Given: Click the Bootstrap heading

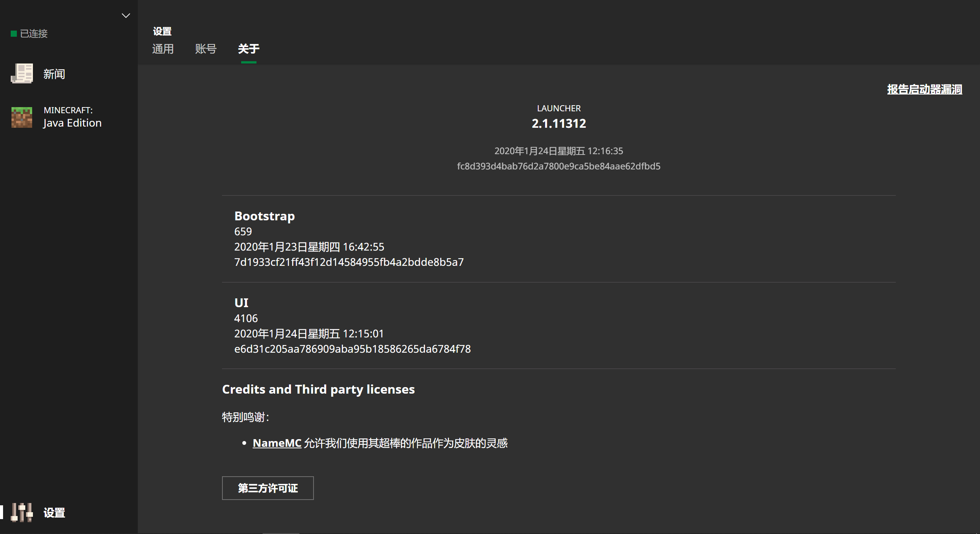Looking at the screenshot, I should point(265,216).
